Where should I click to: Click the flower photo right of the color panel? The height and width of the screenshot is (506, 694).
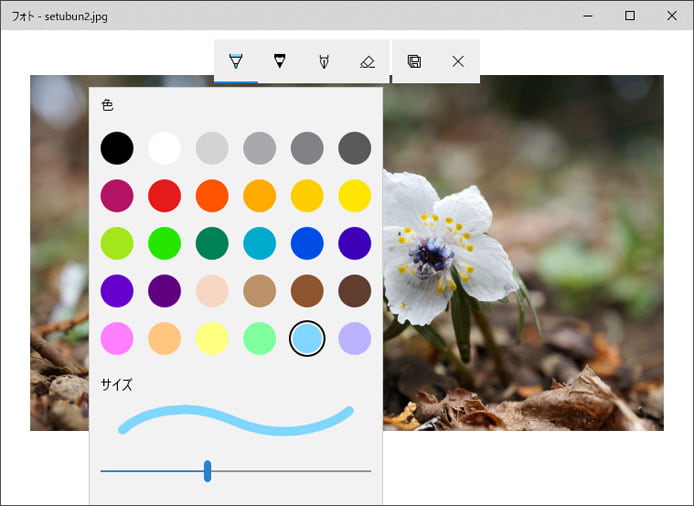[523, 253]
